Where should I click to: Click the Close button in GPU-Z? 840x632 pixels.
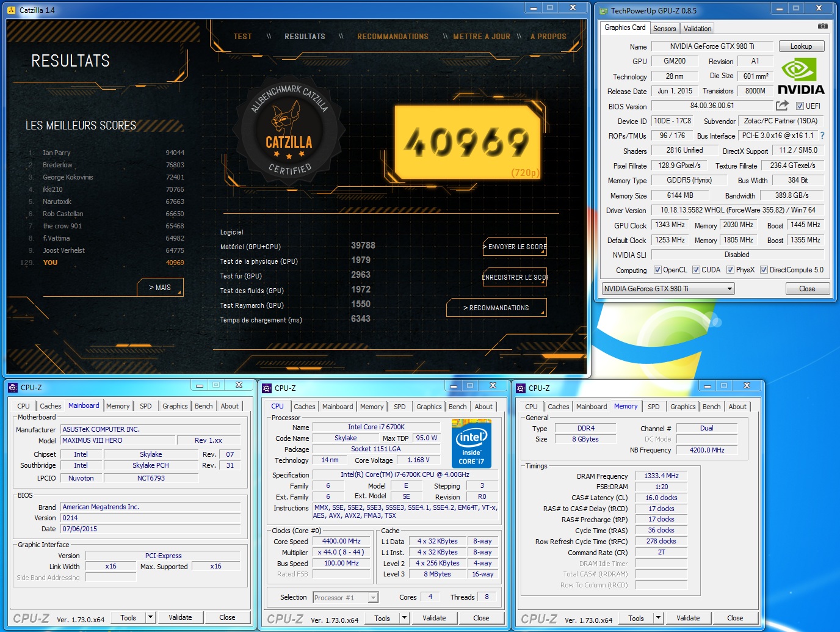coord(807,289)
